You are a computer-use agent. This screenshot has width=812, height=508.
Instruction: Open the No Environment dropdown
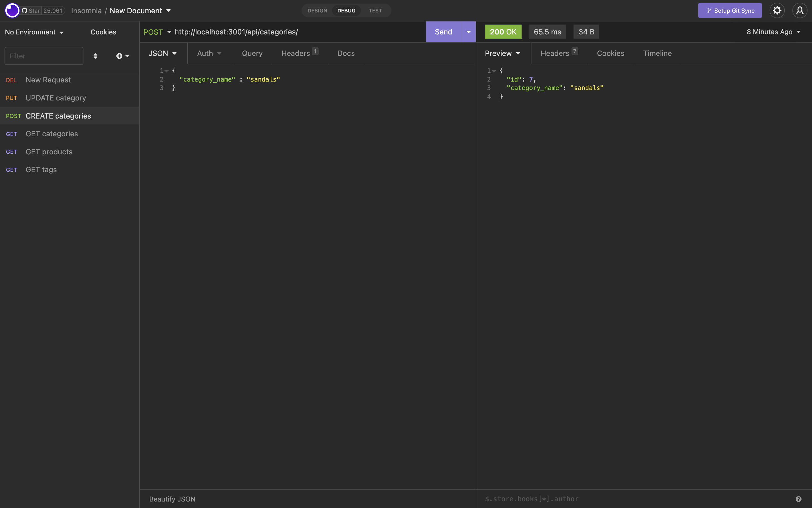click(34, 32)
